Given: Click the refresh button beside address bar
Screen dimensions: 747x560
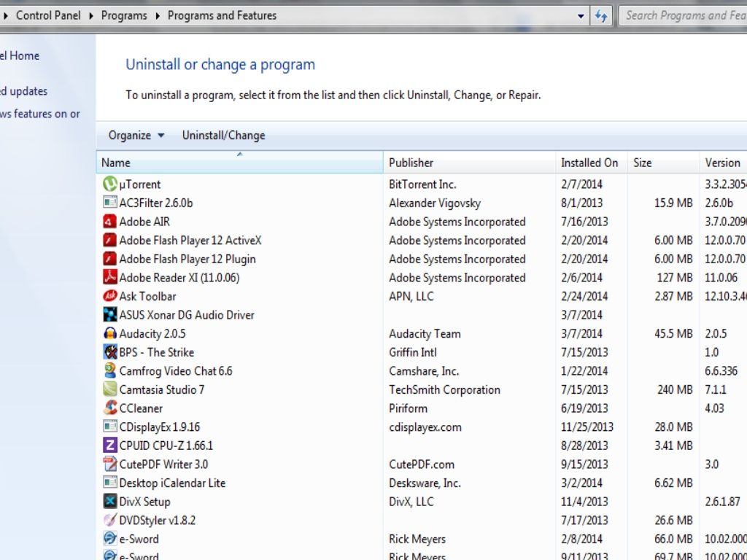Looking at the screenshot, I should pos(601,15).
